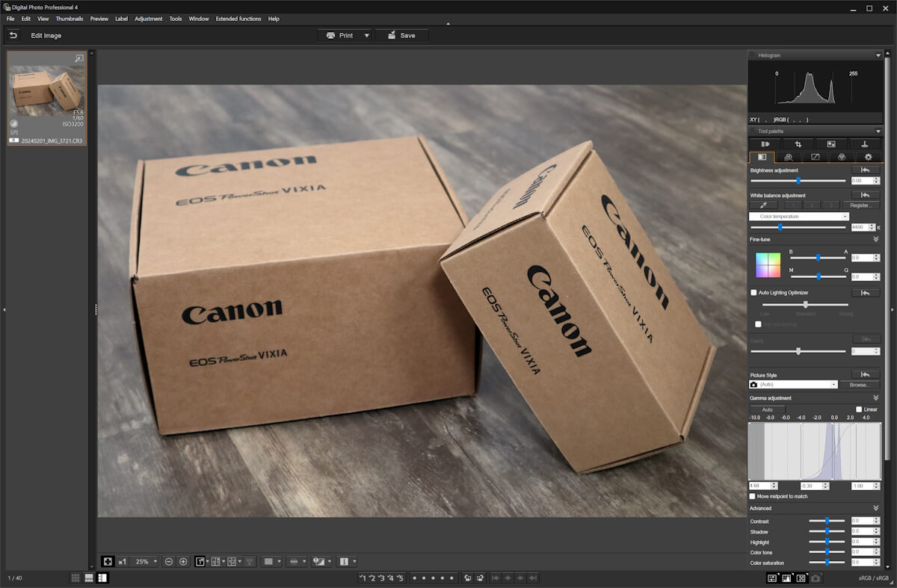Open the color adjustment tool tab
This screenshot has height=588, width=897.
pyautogui.click(x=842, y=157)
